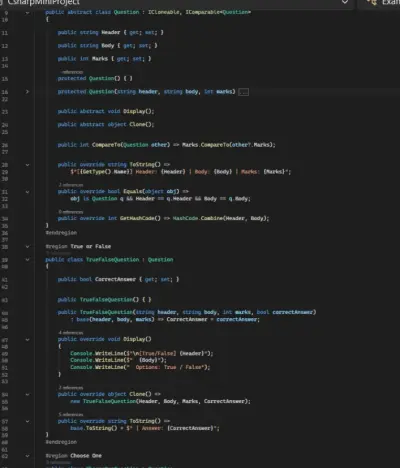Expand the collapsed Question(string header...) constructor
400x468 pixels.
pyautogui.click(x=27, y=92)
